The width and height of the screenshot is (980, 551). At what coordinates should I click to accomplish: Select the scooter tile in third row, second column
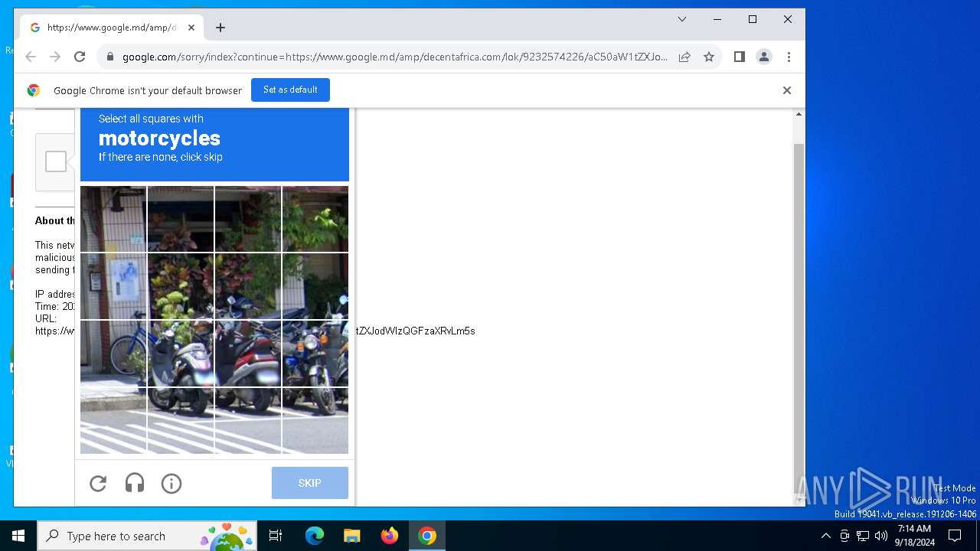click(x=181, y=354)
